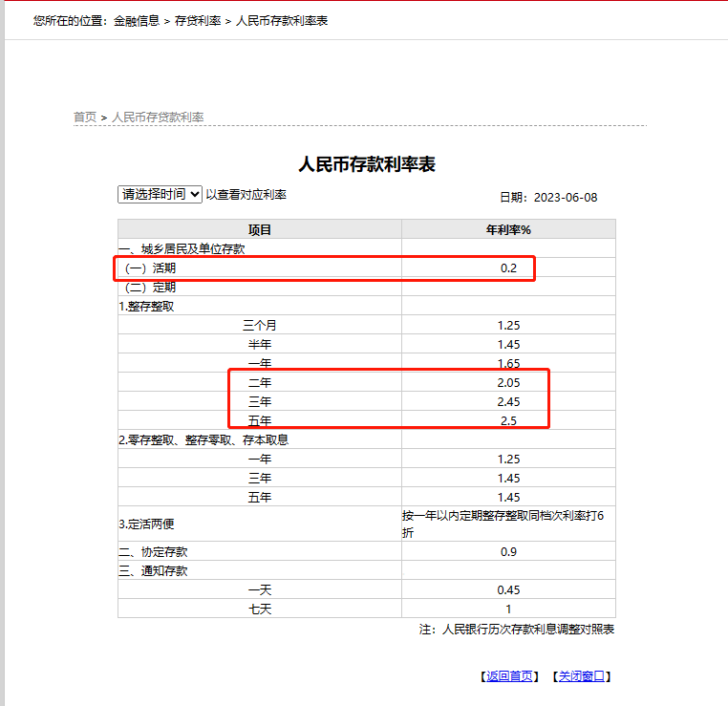Click the 半年 rate value 1.45
Viewport: 728px width, 706px height.
click(508, 345)
